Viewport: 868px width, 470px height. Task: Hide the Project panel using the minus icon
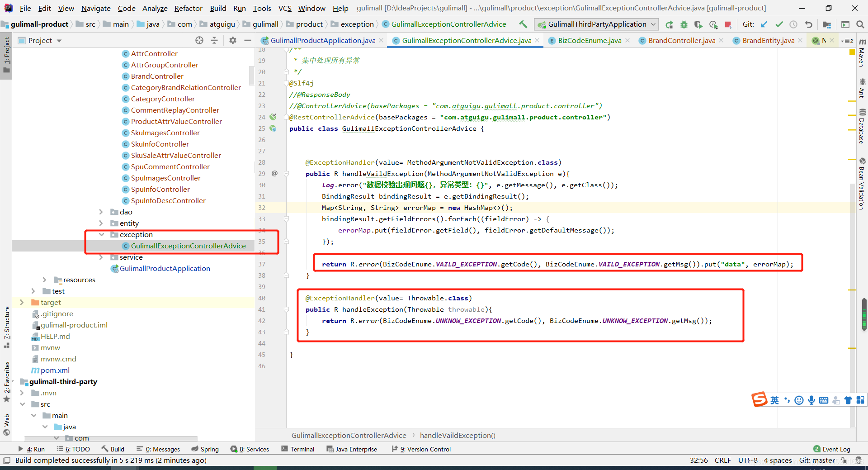point(248,40)
